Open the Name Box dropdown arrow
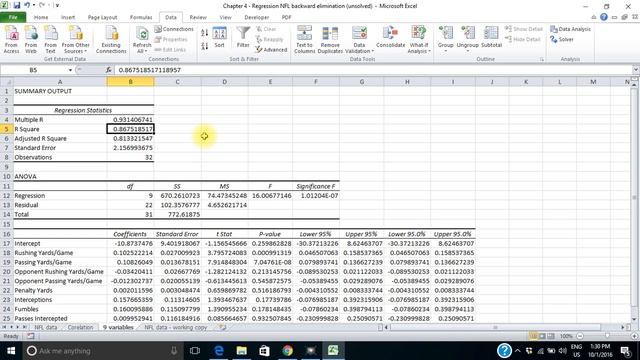Screen dimensions: 640x360 pyautogui.click(x=70, y=70)
